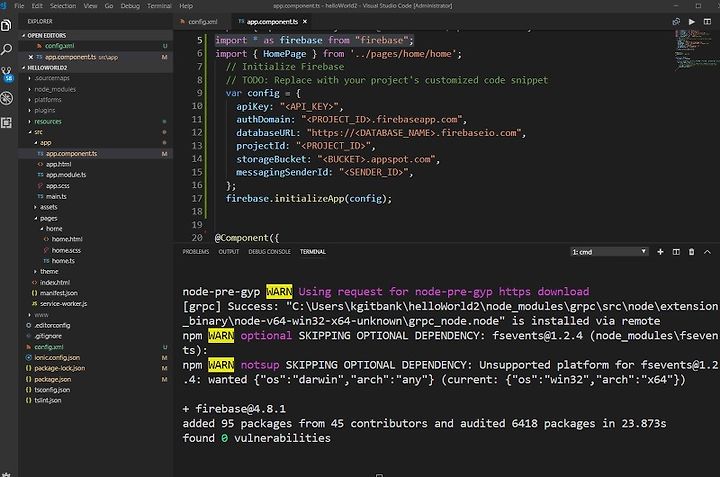Open package-lock.json in the file tree
Image resolution: width=720 pixels, height=477 pixels.
(x=96, y=368)
